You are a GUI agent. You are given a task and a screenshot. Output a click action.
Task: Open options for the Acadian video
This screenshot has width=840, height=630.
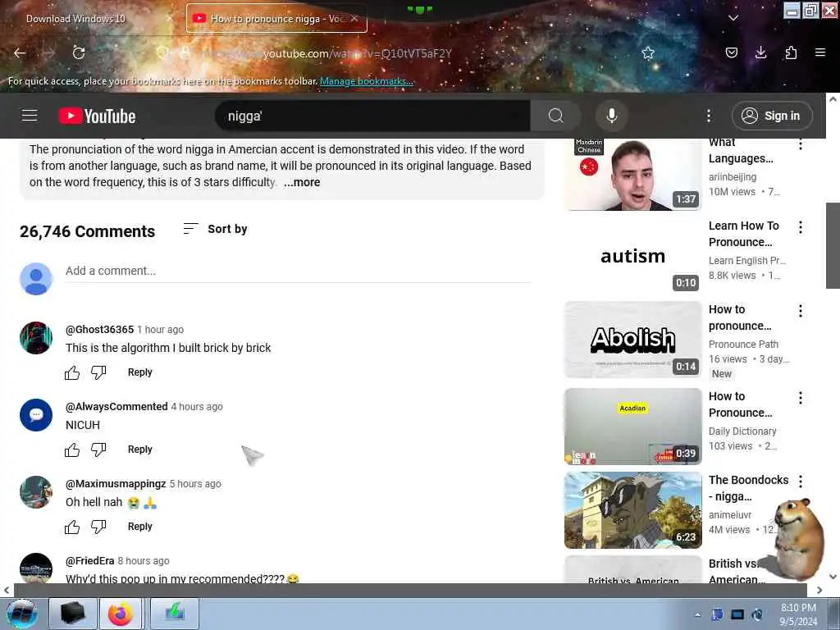click(801, 398)
